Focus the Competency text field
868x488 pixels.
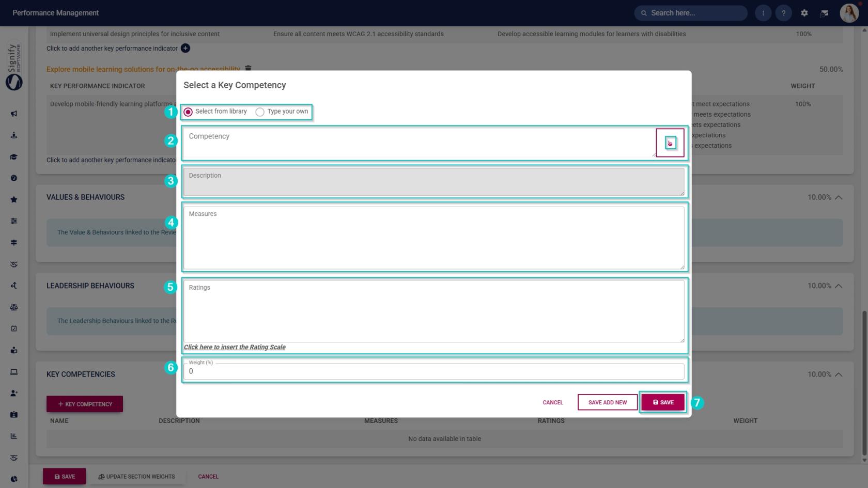point(419,143)
